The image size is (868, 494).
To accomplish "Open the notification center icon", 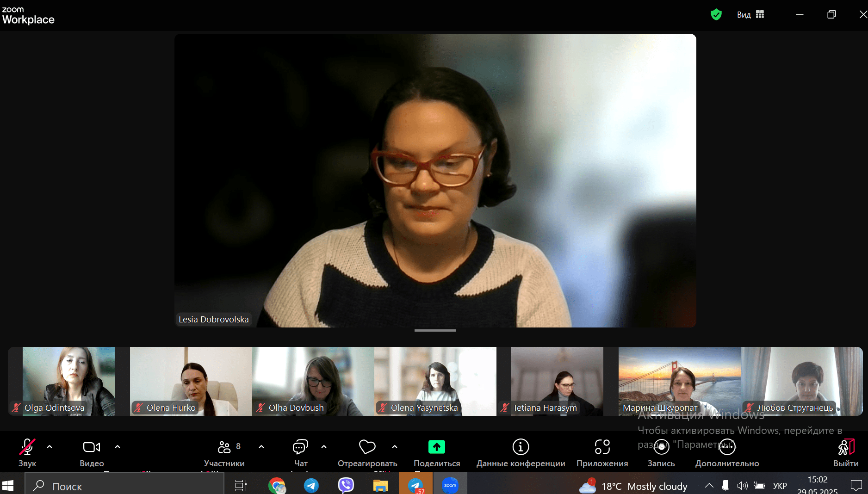I will pos(856,486).
